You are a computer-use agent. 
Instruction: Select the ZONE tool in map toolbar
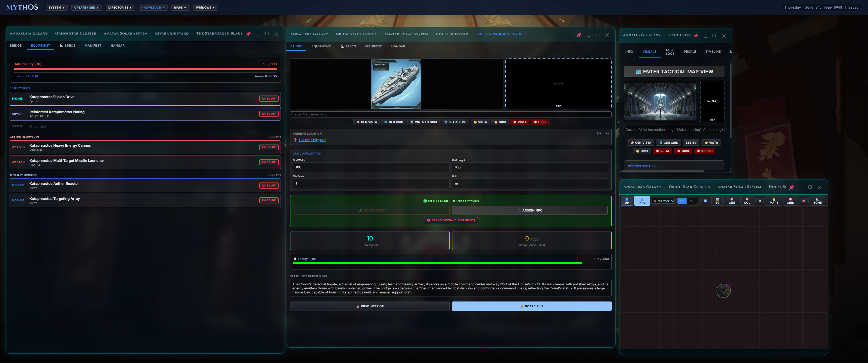click(x=818, y=201)
